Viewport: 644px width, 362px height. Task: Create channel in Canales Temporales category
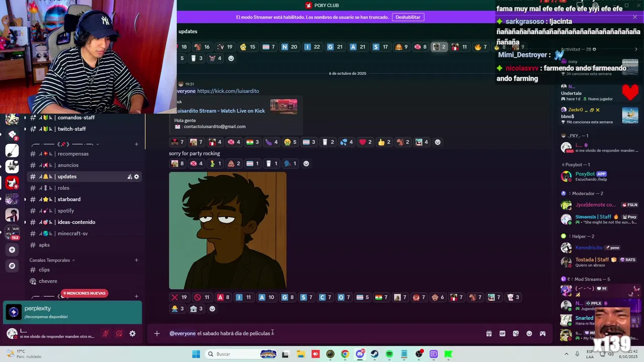pos(136,260)
